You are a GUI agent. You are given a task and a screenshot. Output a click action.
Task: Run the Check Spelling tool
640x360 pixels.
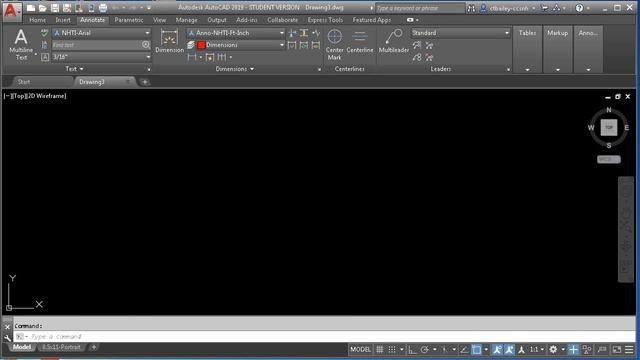(44, 33)
